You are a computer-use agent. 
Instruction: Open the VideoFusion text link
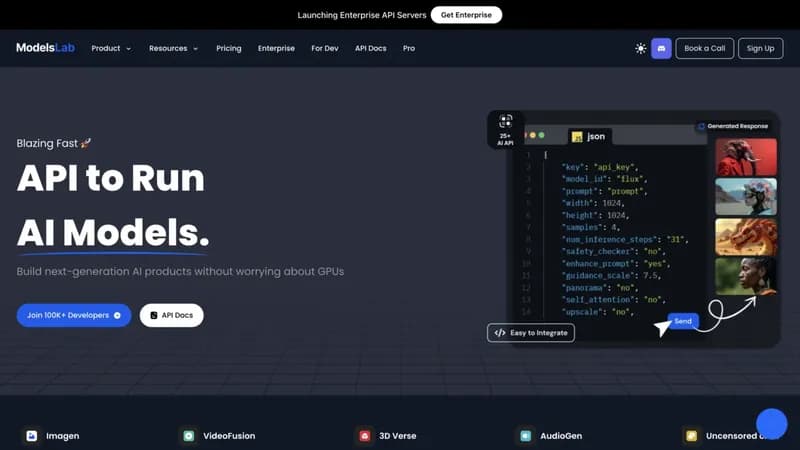tap(229, 436)
